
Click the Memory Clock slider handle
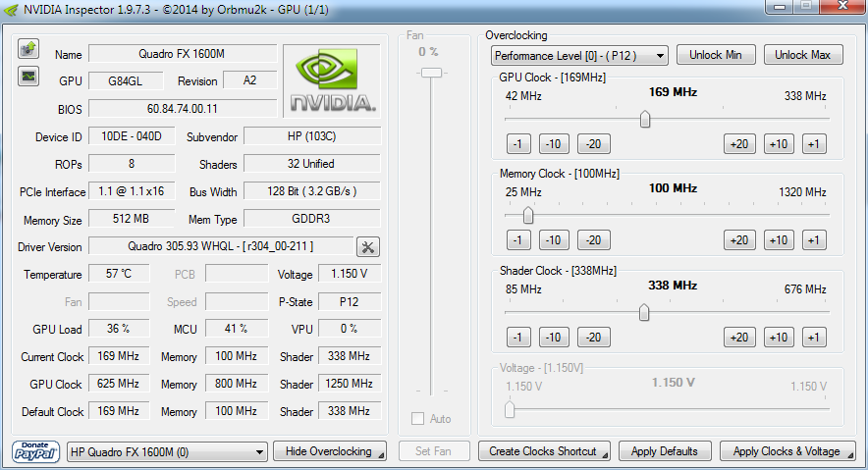pos(528,215)
